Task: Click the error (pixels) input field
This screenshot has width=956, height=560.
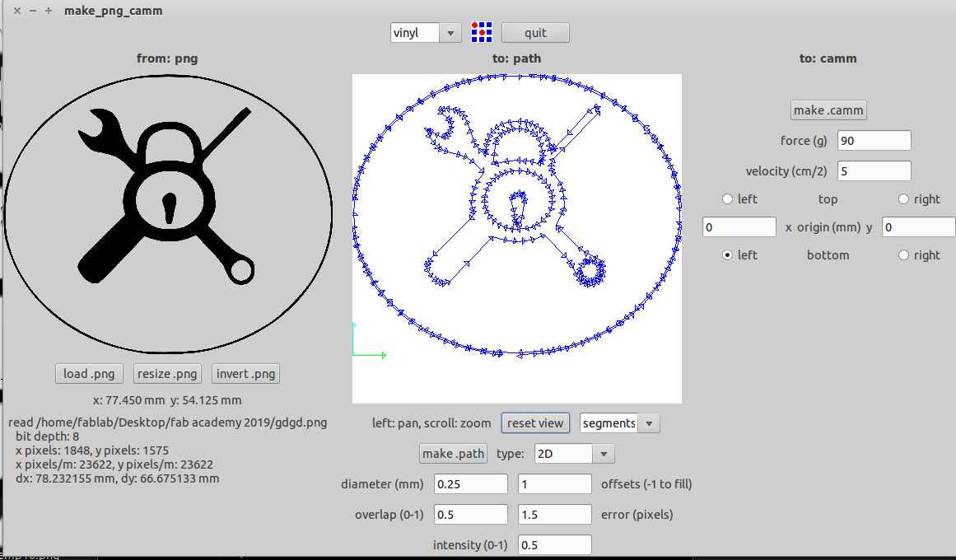Action: tap(555, 514)
